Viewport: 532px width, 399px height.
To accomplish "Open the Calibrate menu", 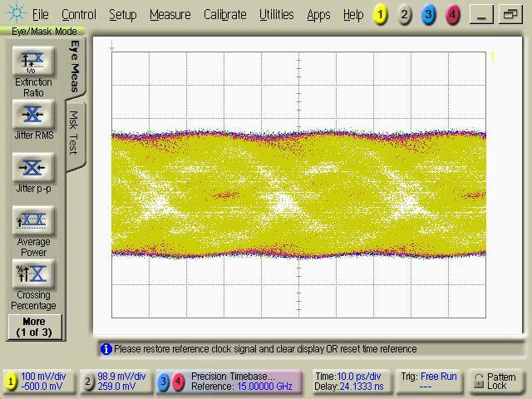I will 224,15.
